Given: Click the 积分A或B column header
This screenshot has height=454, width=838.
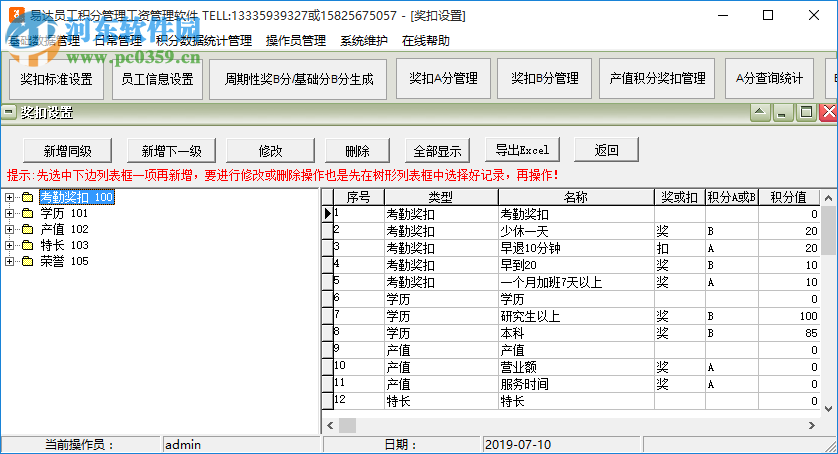Looking at the screenshot, I should pos(732,197).
